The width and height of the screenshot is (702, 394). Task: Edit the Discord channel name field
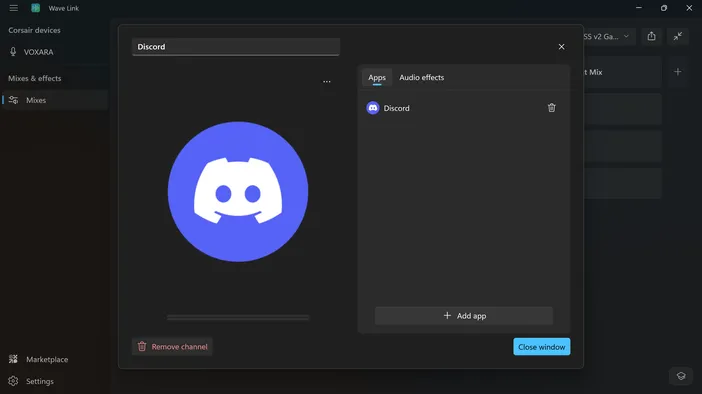(x=235, y=47)
